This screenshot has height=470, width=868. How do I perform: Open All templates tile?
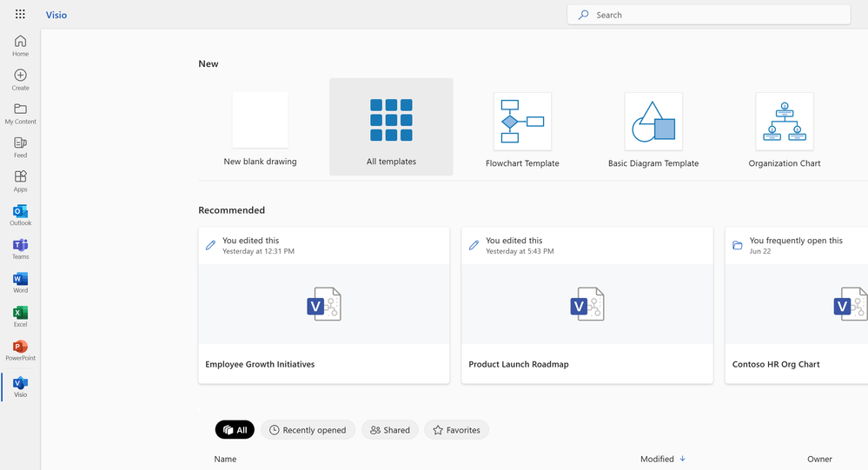(x=391, y=127)
